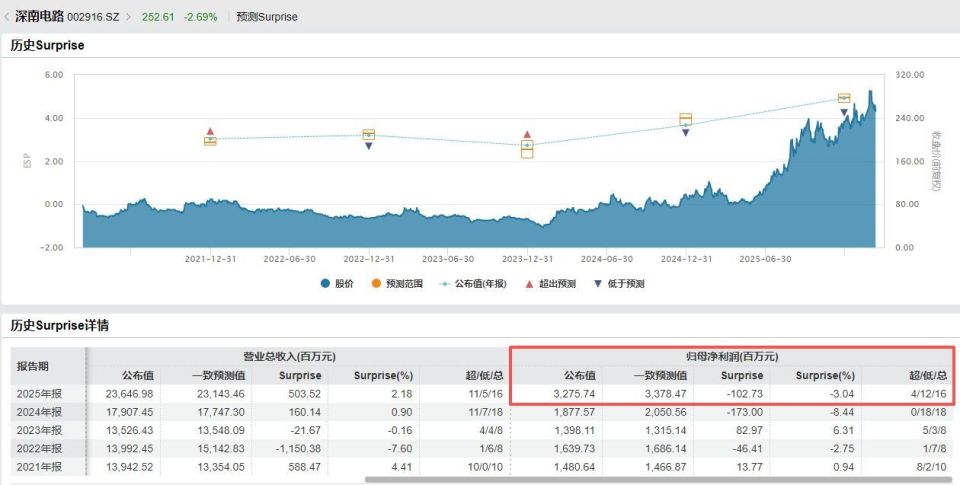The width and height of the screenshot is (960, 485).
Task: Toggle the 股价 legend series
Action: (337, 284)
